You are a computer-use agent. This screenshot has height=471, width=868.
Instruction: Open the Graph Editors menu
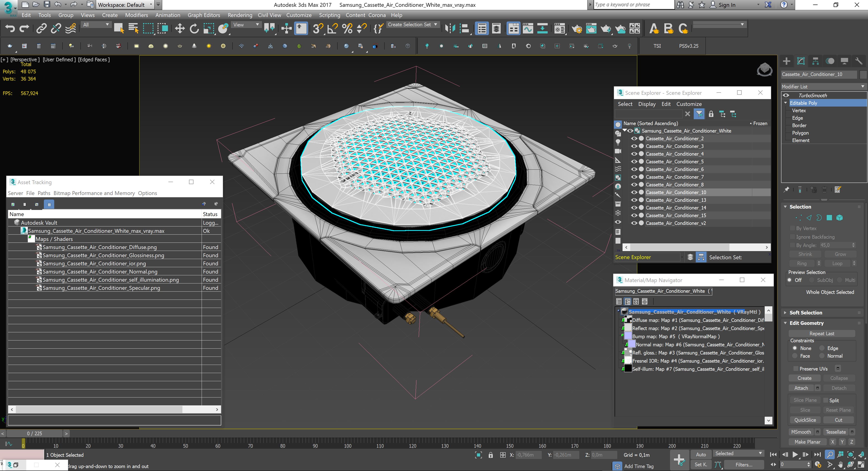point(203,15)
